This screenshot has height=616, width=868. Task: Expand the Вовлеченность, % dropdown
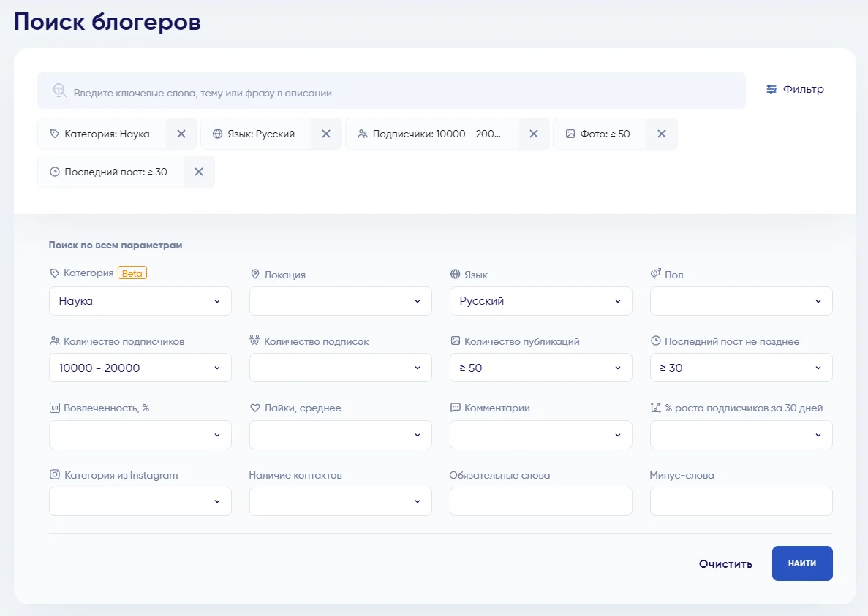coord(140,435)
